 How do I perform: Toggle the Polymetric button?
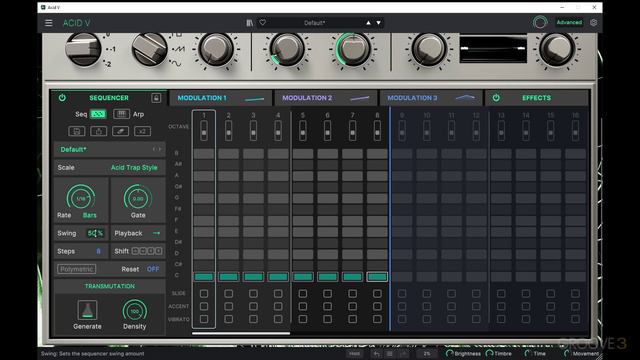tap(77, 269)
